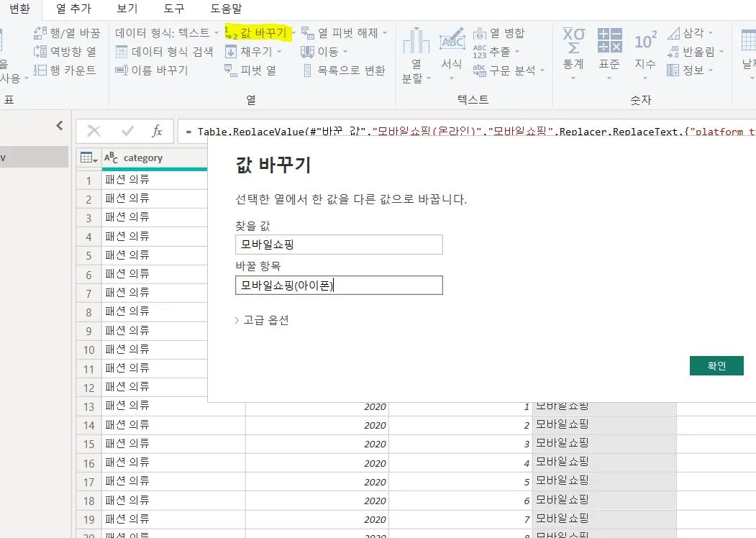Click 추출 extract icon

tap(480, 52)
